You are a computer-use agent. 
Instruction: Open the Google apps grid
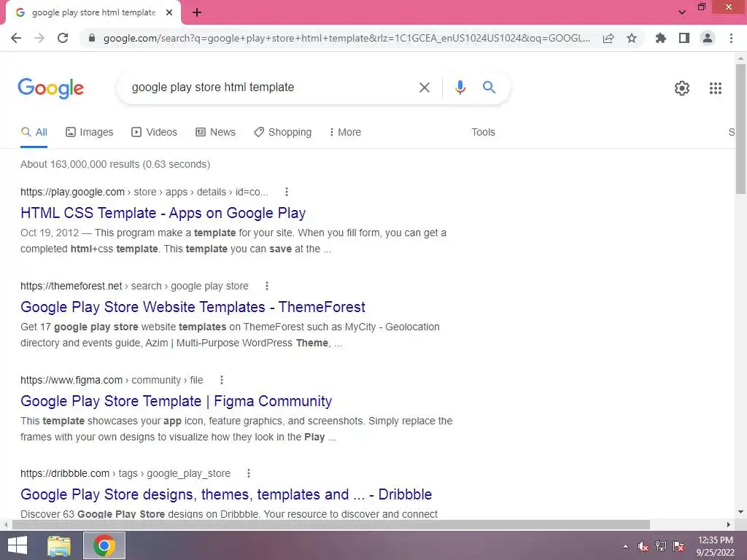tap(715, 88)
